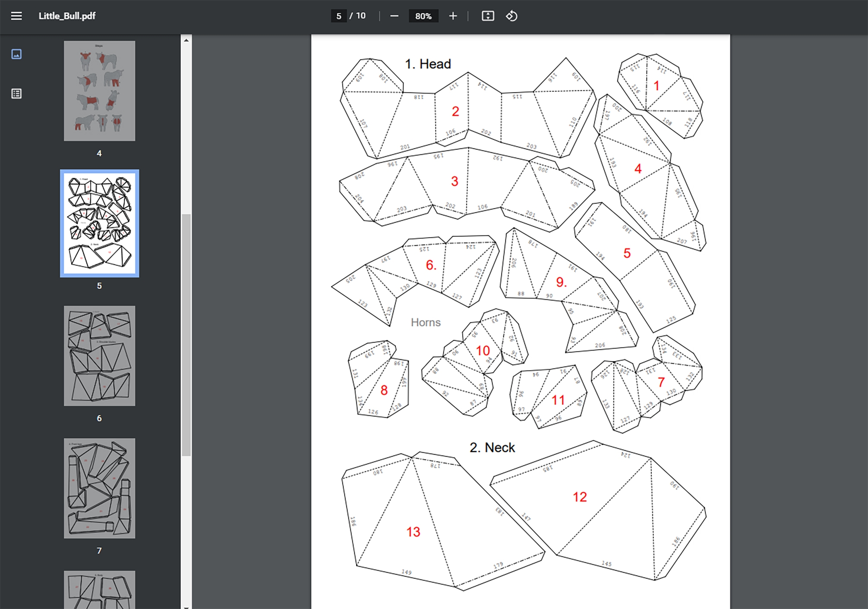The image size is (868, 609).
Task: Switch sidebar to thumbnail view
Action: (16, 54)
